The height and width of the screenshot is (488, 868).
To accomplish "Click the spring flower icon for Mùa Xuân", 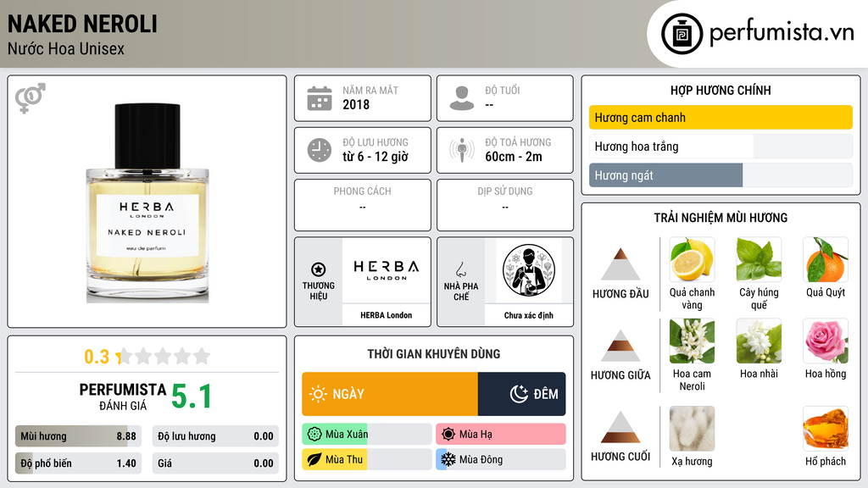I will [314, 435].
